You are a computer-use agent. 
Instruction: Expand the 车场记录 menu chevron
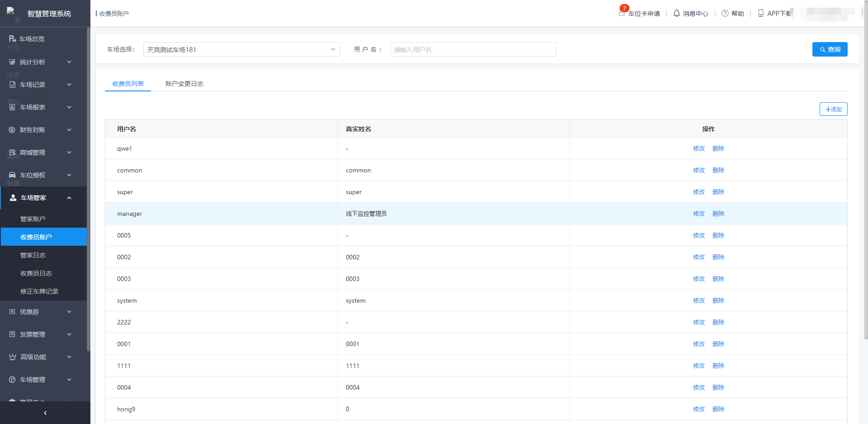(x=69, y=85)
